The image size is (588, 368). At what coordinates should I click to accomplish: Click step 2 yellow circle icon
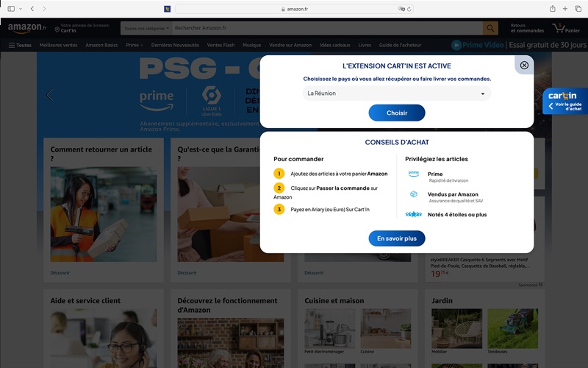(x=279, y=188)
